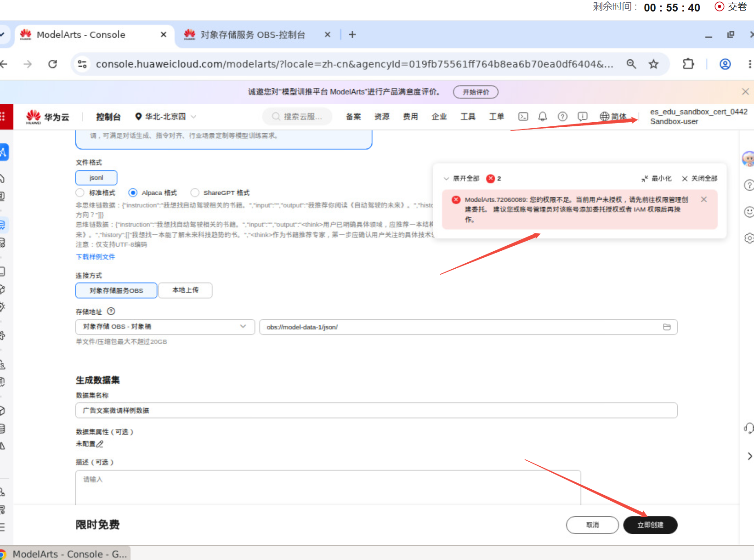This screenshot has height=560, width=754.
Task: Minimize the notification panel with 最小化
Action: (x=657, y=178)
